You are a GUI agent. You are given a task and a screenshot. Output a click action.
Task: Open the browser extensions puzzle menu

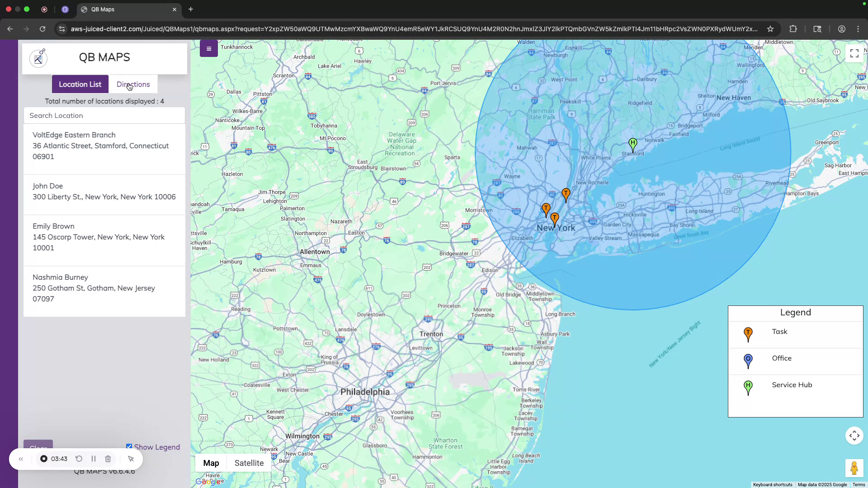pyautogui.click(x=793, y=28)
